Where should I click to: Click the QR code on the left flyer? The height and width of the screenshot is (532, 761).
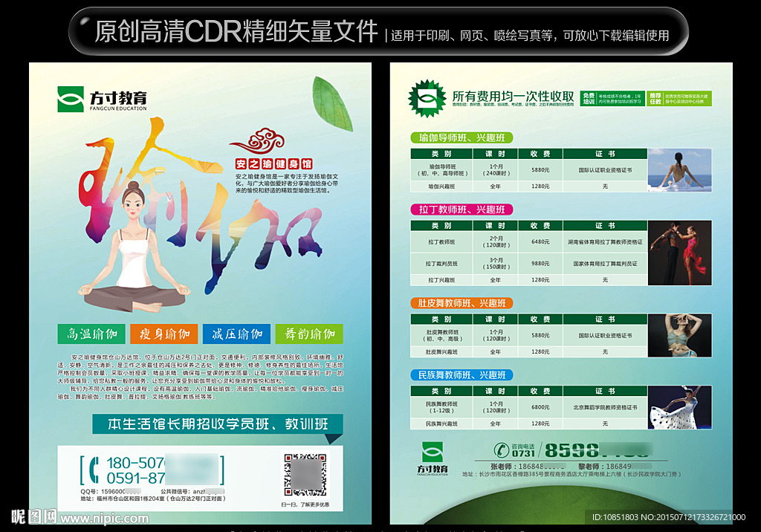point(305,475)
